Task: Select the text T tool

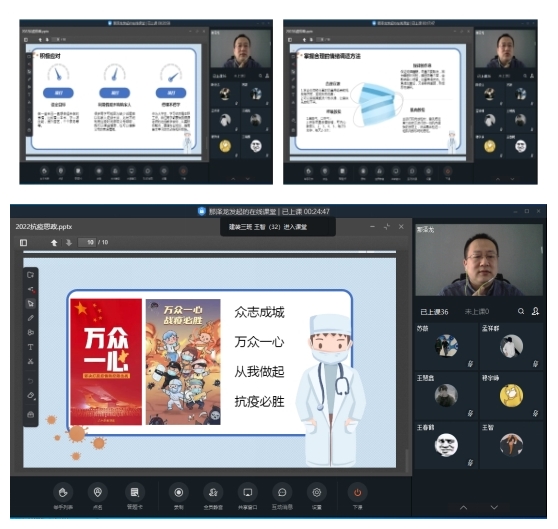Action: (31, 347)
